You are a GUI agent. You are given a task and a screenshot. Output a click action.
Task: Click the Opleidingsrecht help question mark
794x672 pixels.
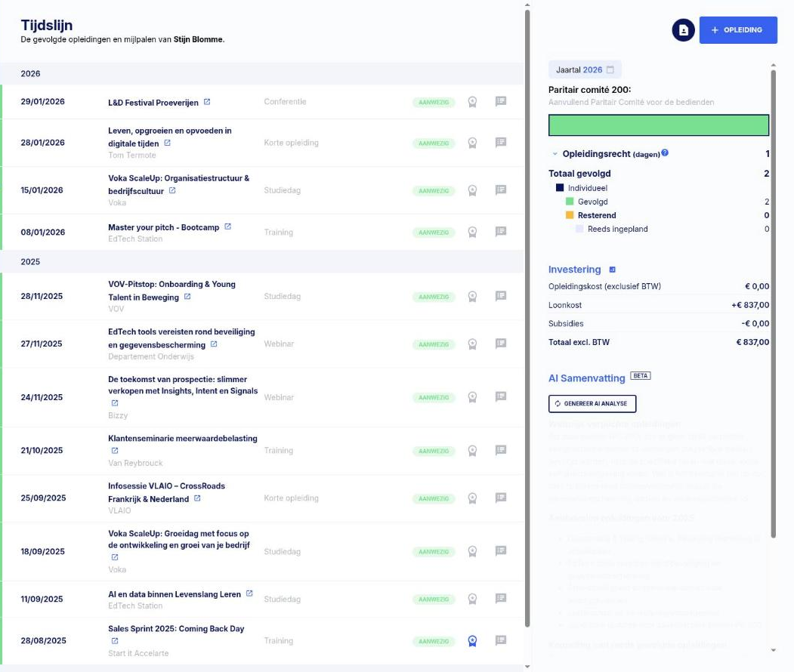click(665, 153)
